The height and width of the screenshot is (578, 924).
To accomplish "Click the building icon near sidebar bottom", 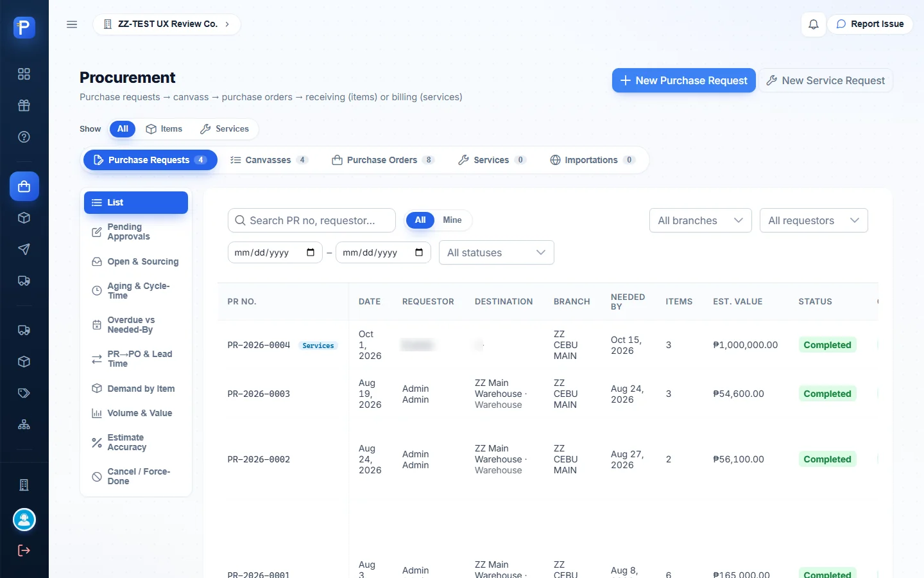I will pos(24,485).
